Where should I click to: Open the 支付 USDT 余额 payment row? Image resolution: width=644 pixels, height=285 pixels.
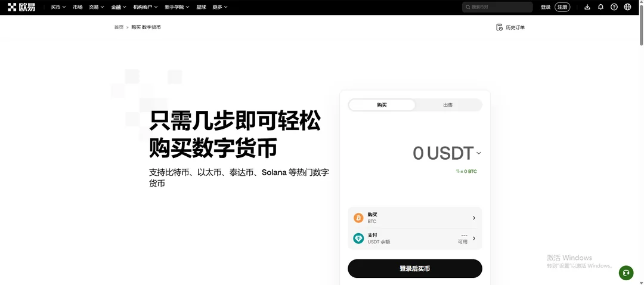(415, 238)
